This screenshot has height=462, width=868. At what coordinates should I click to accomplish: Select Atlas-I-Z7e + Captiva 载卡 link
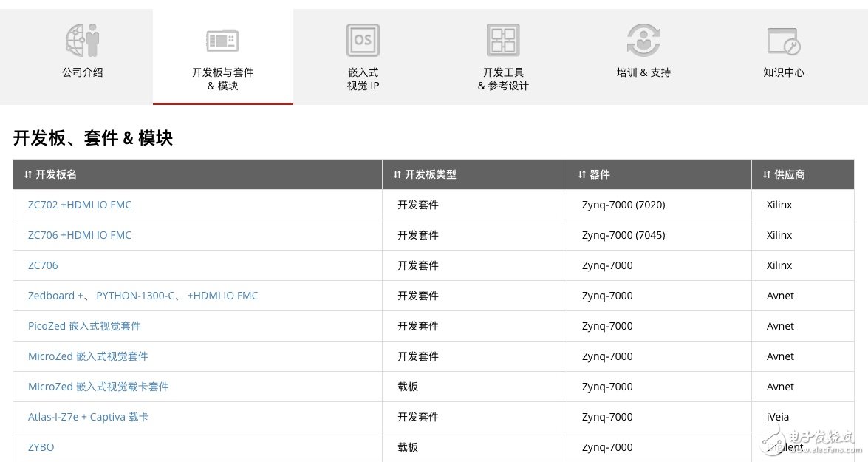tap(88, 417)
